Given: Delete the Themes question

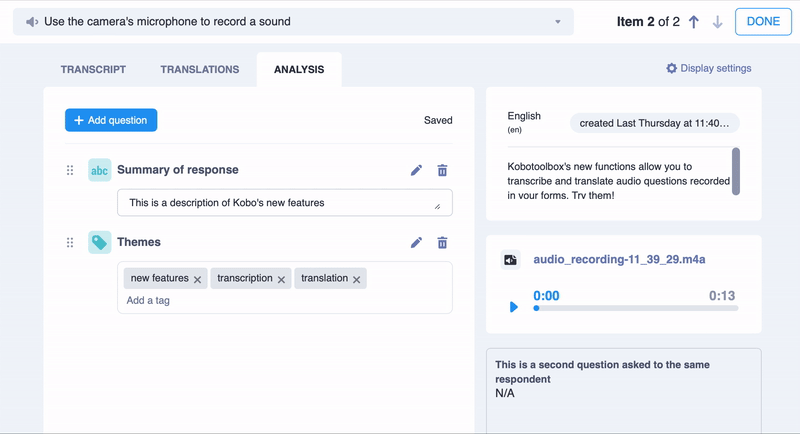Looking at the screenshot, I should [x=442, y=242].
